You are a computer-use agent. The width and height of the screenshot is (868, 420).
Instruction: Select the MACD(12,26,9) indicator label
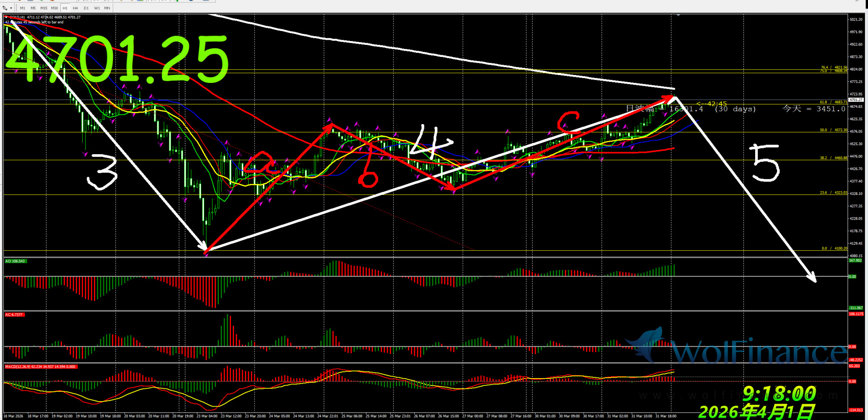pyautogui.click(x=40, y=367)
